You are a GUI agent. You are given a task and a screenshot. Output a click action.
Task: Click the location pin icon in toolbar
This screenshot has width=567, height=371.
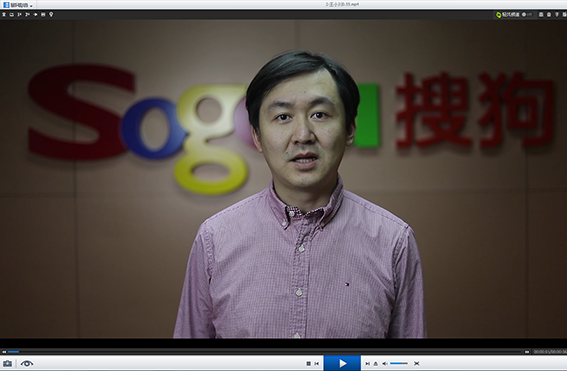click(51, 14)
